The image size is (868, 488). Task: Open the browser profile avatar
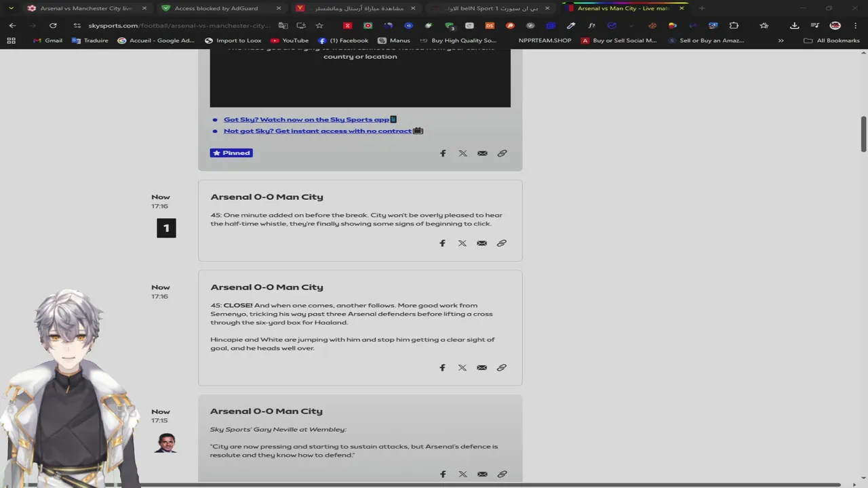[x=835, y=26]
